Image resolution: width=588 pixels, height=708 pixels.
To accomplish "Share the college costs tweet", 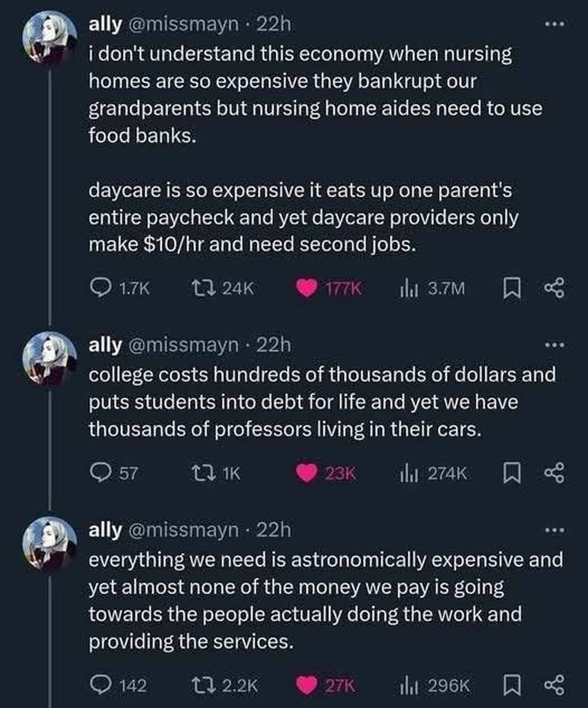I will point(555,473).
